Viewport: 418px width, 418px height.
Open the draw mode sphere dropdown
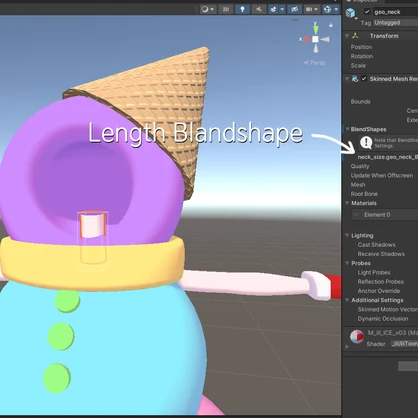click(207, 9)
